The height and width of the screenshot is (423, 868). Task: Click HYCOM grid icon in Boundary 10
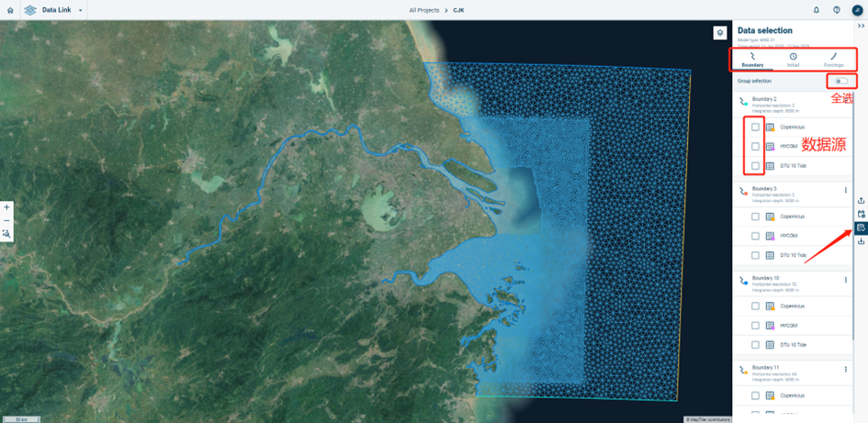click(770, 326)
